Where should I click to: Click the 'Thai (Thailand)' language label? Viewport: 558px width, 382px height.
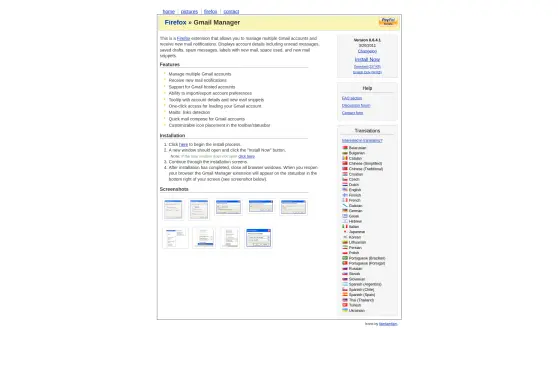(x=362, y=300)
